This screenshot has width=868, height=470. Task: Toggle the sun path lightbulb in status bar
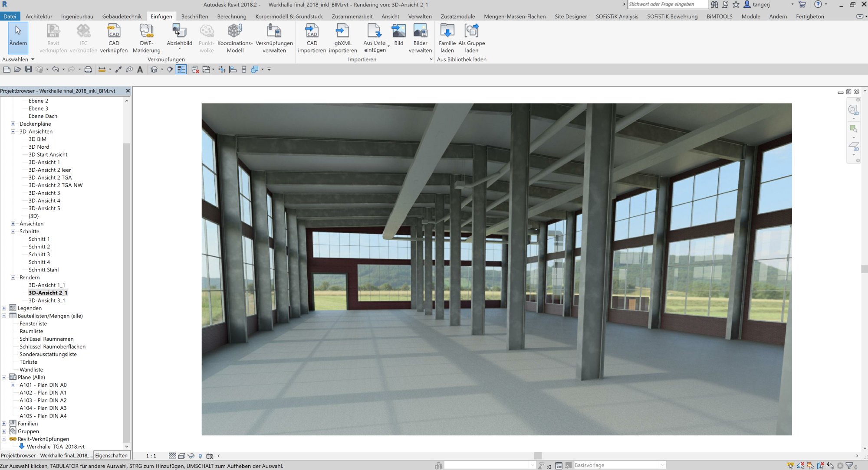200,456
